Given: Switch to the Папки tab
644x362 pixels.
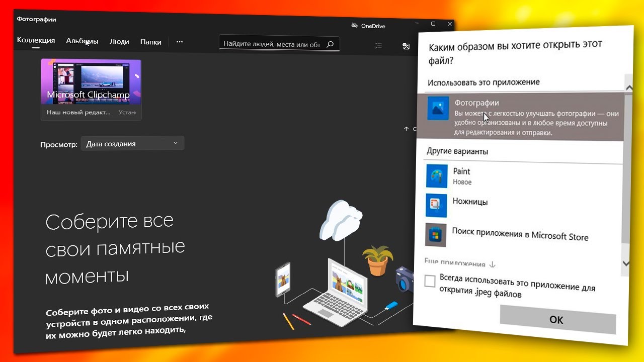Looking at the screenshot, I should 151,42.
